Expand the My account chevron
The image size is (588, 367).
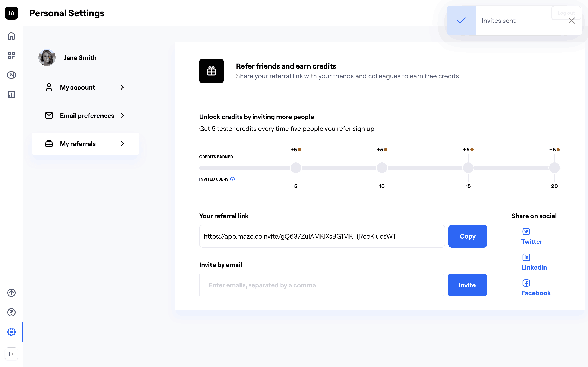point(122,87)
